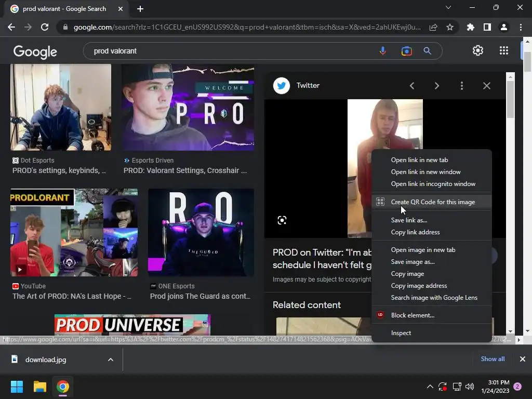Close the Twitter image preview panel
Image resolution: width=532 pixels, height=399 pixels.
point(486,86)
